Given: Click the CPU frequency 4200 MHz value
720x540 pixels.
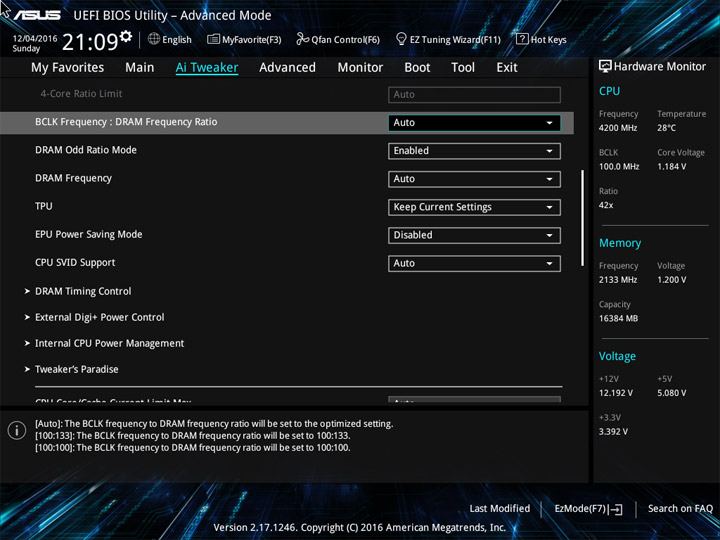Looking at the screenshot, I should (618, 128).
